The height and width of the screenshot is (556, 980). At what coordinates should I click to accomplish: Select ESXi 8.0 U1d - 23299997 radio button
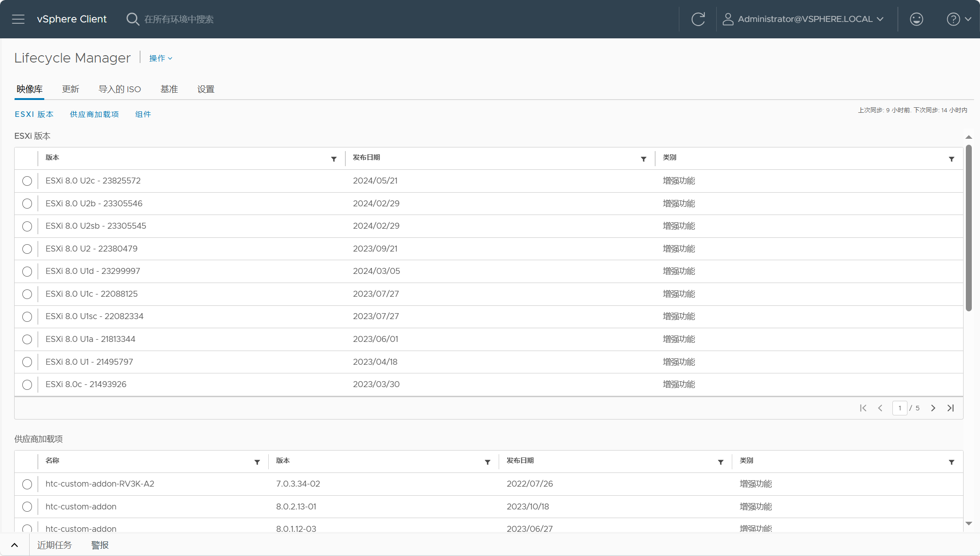pyautogui.click(x=27, y=272)
